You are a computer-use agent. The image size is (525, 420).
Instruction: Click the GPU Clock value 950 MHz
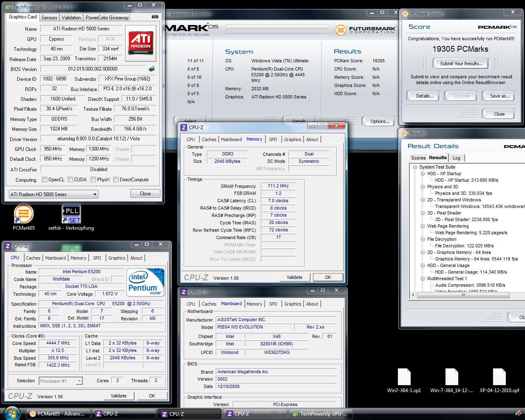click(x=53, y=149)
